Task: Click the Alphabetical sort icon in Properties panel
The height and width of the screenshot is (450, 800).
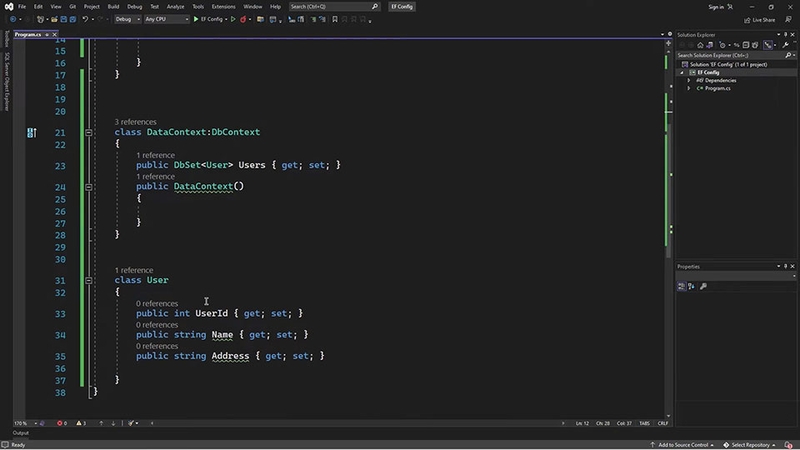Action: pos(691,286)
